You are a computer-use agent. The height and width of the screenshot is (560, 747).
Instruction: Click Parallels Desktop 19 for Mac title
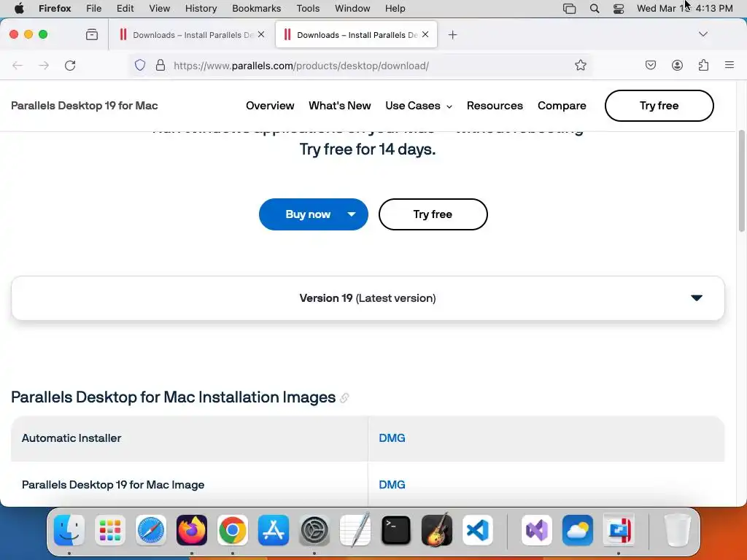point(85,106)
